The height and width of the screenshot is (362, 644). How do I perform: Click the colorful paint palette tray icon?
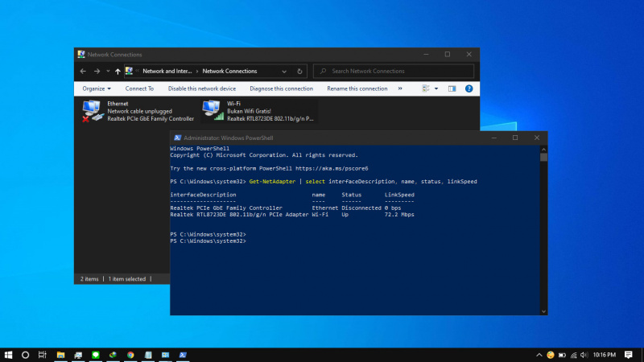click(x=551, y=355)
